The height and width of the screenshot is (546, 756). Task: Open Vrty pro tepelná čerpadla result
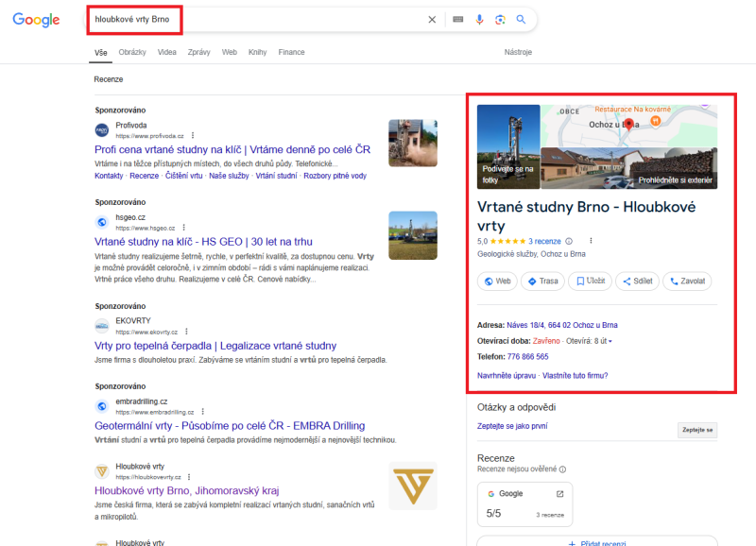[215, 346]
